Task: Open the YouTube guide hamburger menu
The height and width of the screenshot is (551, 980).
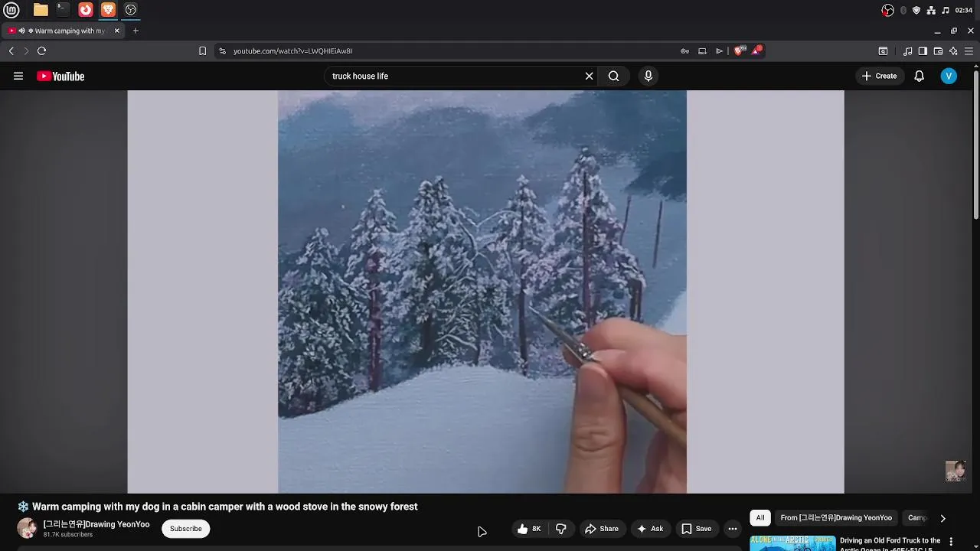Action: coord(18,76)
